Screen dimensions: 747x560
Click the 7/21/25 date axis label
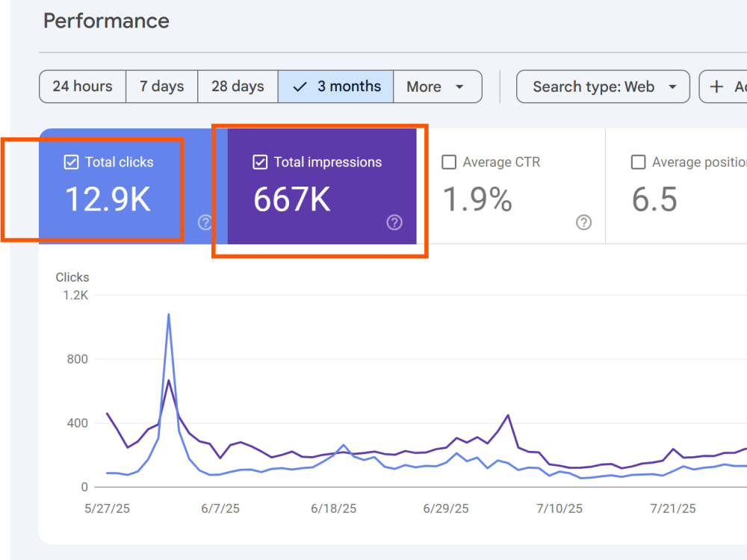(673, 508)
